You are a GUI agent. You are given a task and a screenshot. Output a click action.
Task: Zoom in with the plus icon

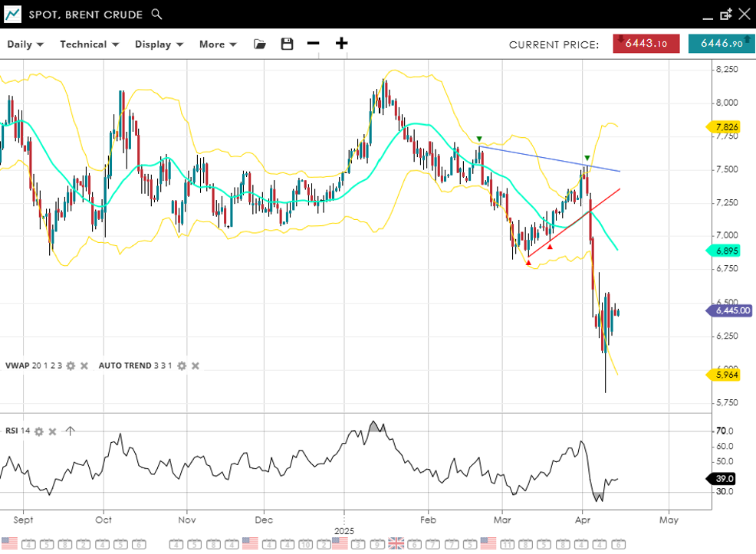click(341, 44)
